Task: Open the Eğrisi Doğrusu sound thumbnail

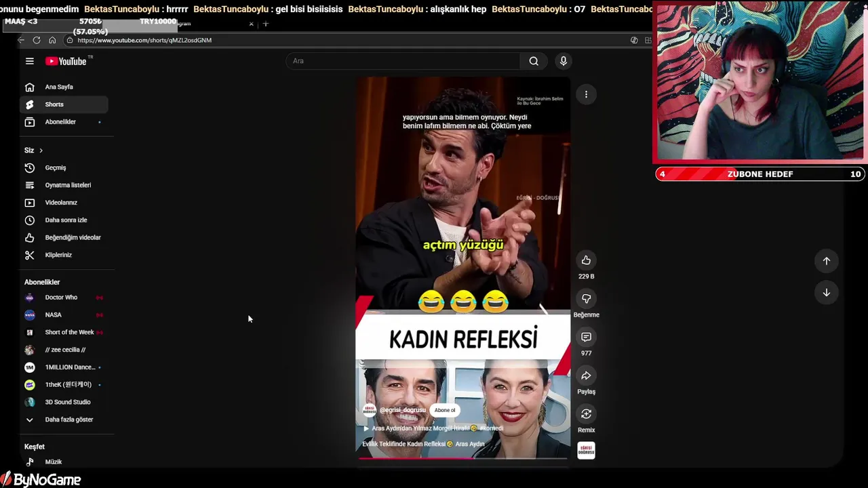Action: coord(586,450)
